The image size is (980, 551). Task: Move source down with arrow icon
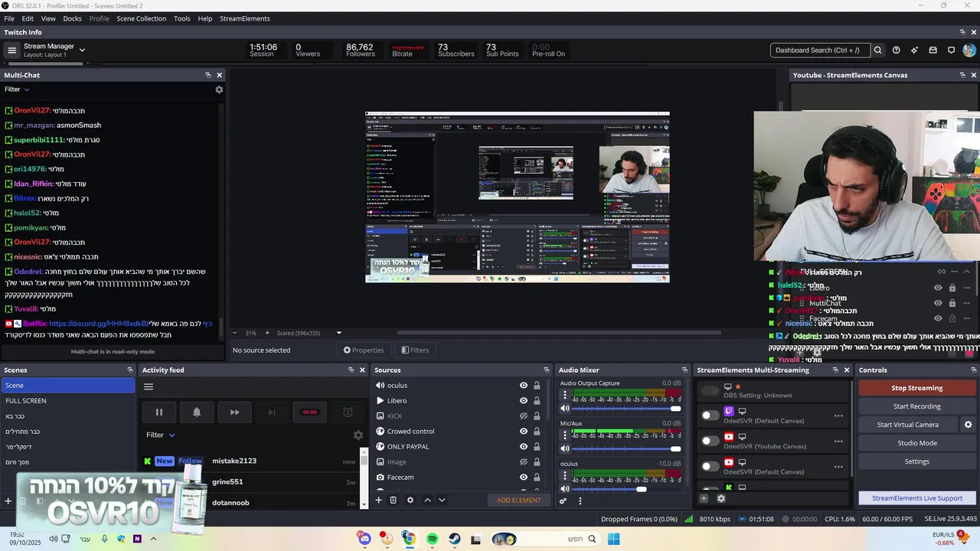[442, 500]
